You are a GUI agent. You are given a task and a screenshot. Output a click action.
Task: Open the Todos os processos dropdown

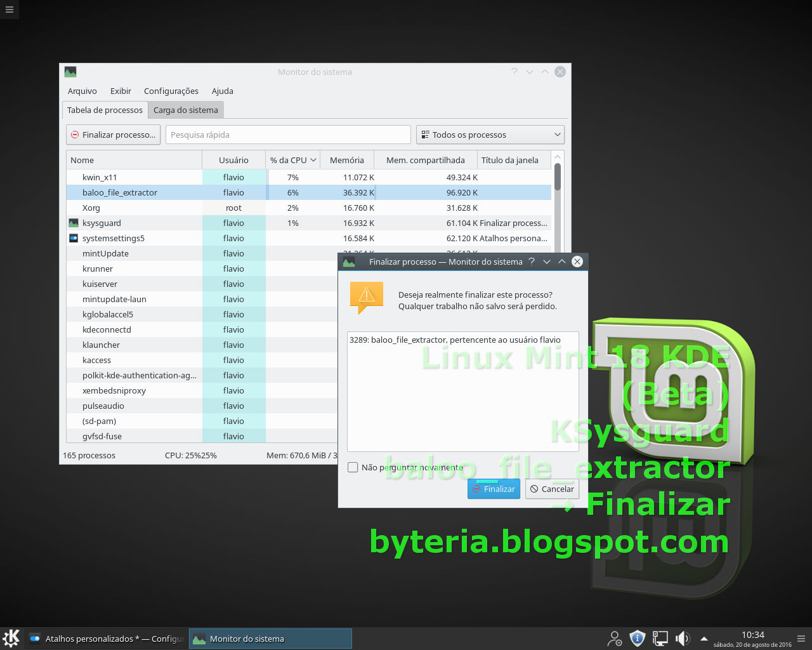[489, 135]
